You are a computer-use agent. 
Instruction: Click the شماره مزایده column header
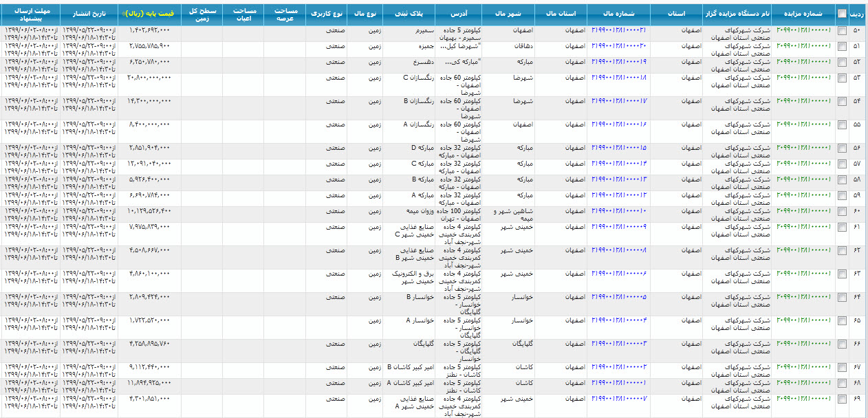click(x=803, y=14)
